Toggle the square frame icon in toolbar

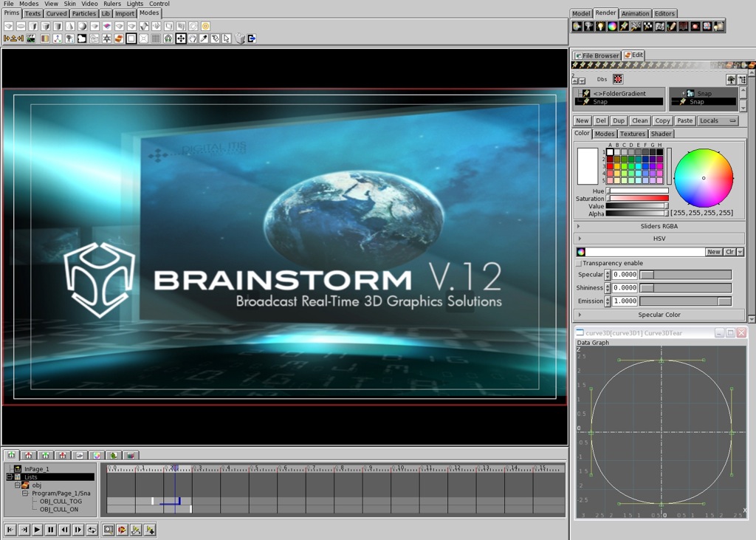(131, 38)
